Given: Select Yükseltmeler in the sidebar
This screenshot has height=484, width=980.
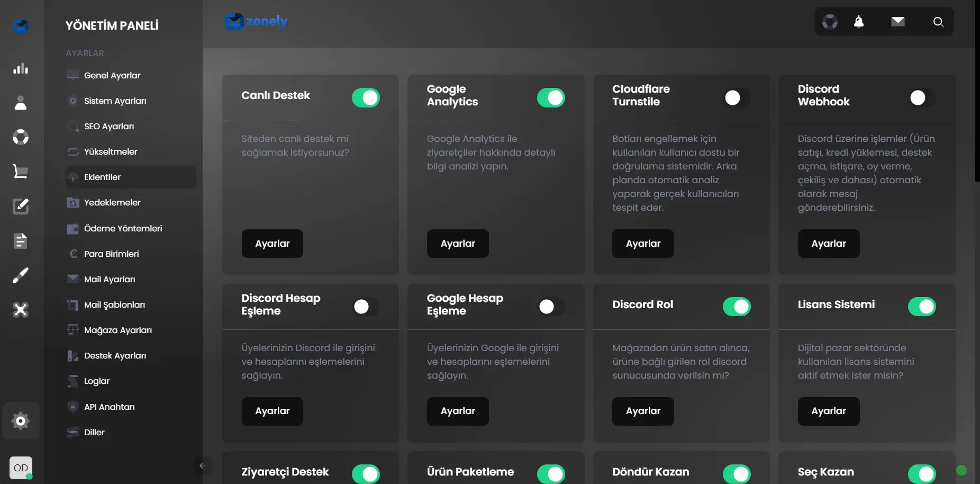Looking at the screenshot, I should pos(131,151).
